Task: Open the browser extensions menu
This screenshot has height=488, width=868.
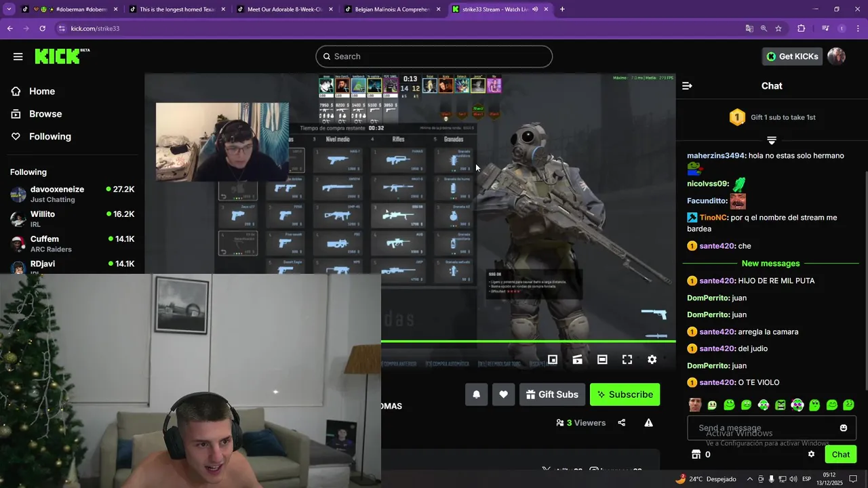Action: [801, 28]
